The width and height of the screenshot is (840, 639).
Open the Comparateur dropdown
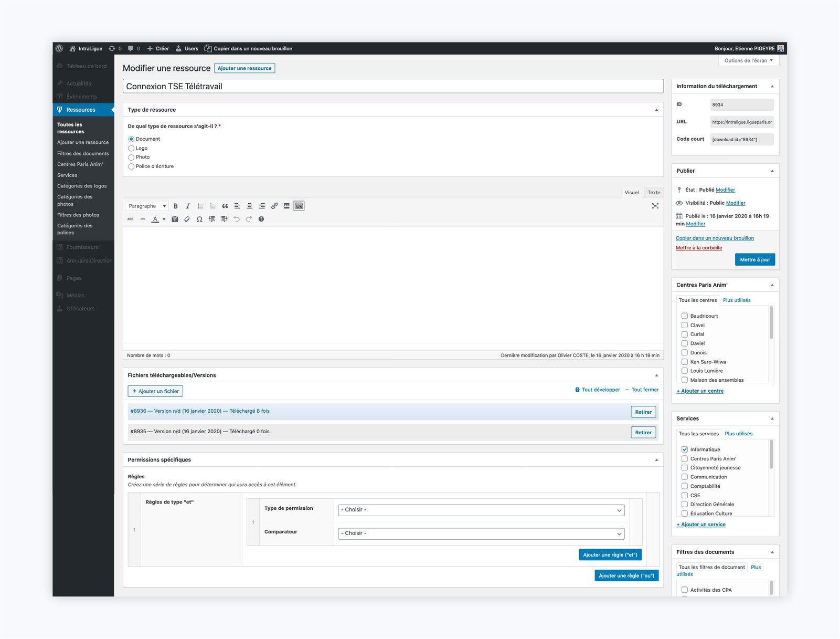pos(481,533)
